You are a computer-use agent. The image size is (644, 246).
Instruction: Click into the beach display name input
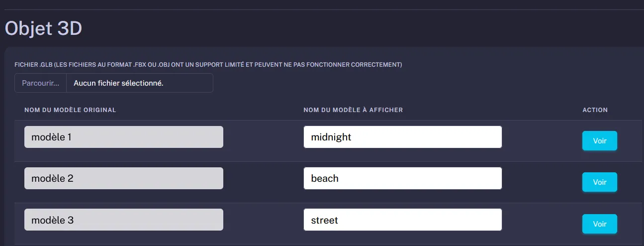click(402, 178)
